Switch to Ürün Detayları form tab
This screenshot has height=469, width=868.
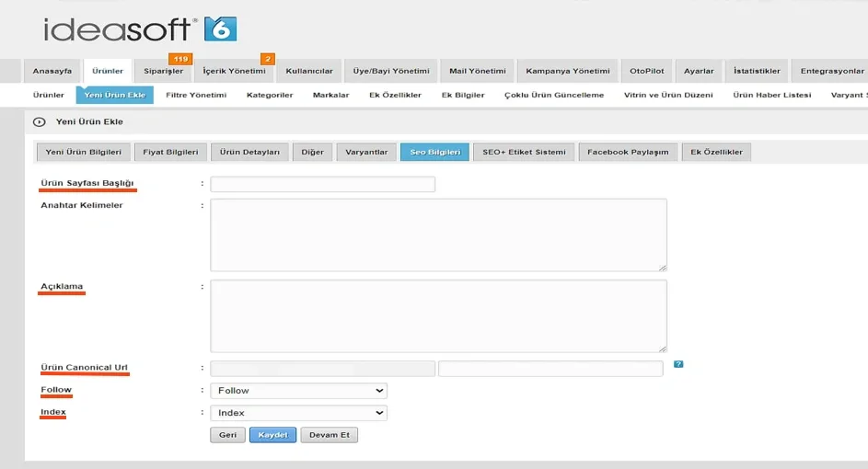click(249, 152)
